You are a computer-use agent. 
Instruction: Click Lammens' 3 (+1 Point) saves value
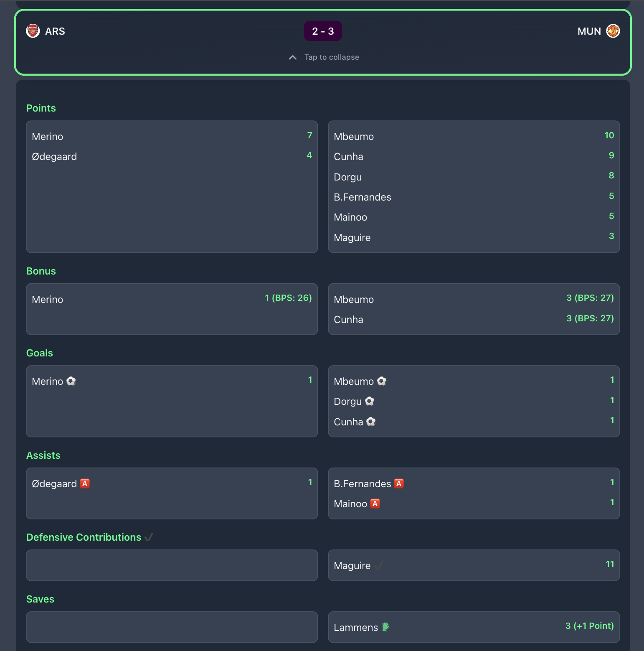coord(589,626)
